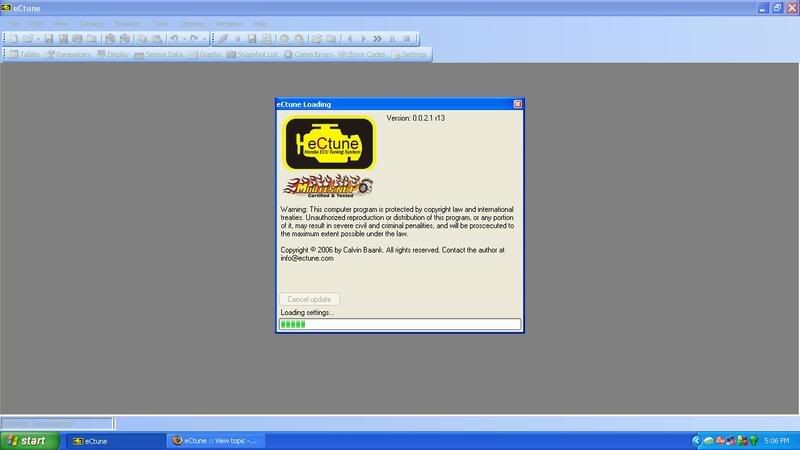Click the 'Version: 0.0.2.1 r13' text

point(415,118)
